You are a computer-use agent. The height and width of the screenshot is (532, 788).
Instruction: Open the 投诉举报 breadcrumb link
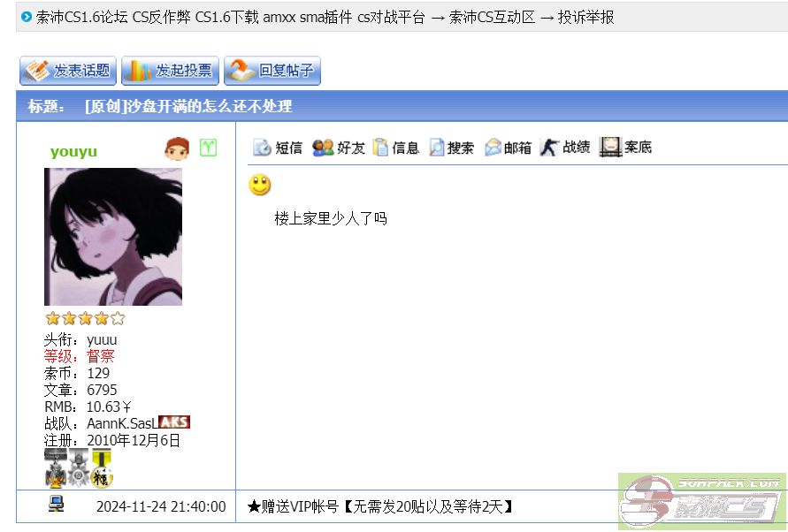click(585, 18)
